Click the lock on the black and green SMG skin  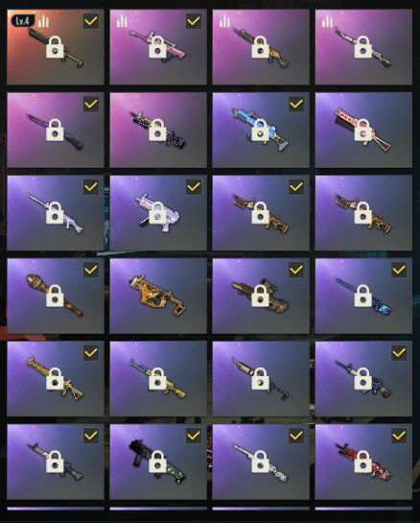point(157,462)
